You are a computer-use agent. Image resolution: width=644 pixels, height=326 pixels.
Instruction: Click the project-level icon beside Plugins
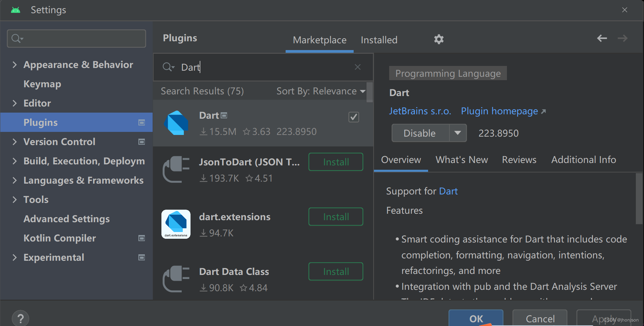142,122
